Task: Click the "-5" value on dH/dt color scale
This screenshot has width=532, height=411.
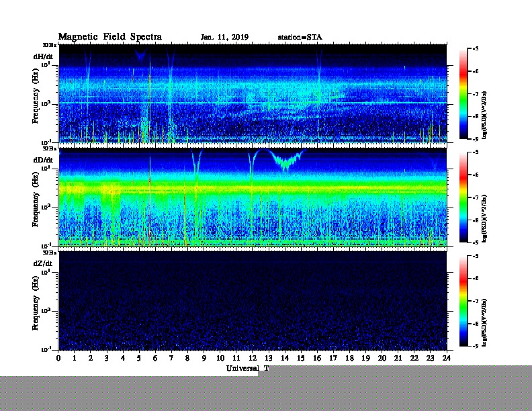Action: (476, 49)
